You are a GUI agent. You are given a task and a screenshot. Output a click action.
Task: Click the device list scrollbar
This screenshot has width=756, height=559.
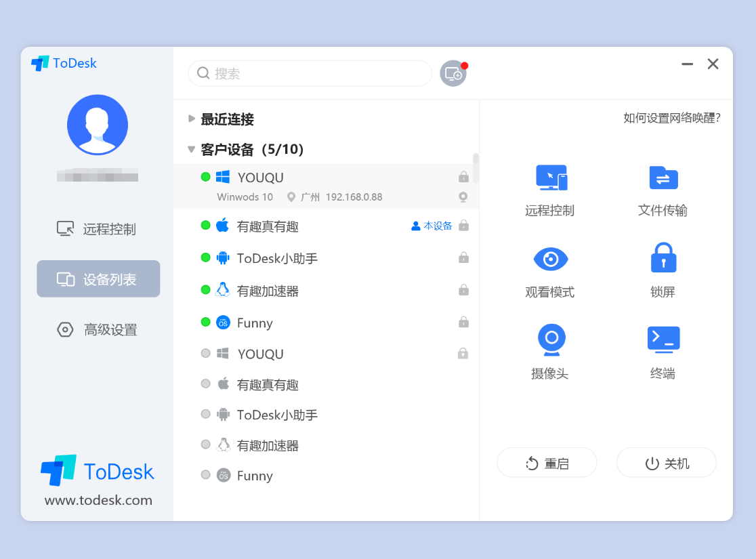pyautogui.click(x=476, y=168)
